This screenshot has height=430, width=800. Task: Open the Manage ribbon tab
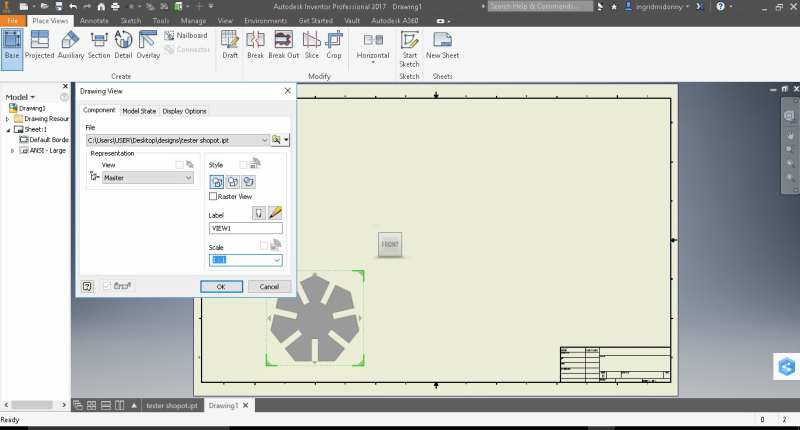[x=193, y=21]
